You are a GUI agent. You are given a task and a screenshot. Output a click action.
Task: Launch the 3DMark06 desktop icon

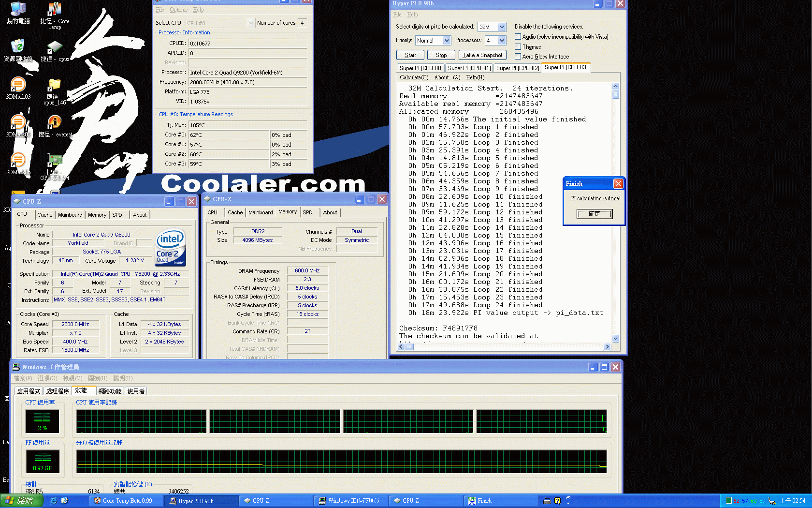18,164
